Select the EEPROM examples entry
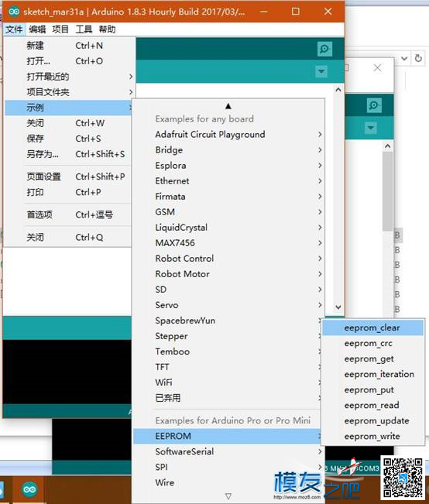 point(228,436)
